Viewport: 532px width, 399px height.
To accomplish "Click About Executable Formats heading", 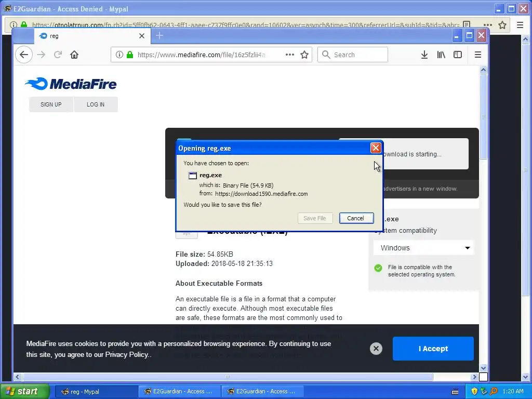I will (x=219, y=283).
